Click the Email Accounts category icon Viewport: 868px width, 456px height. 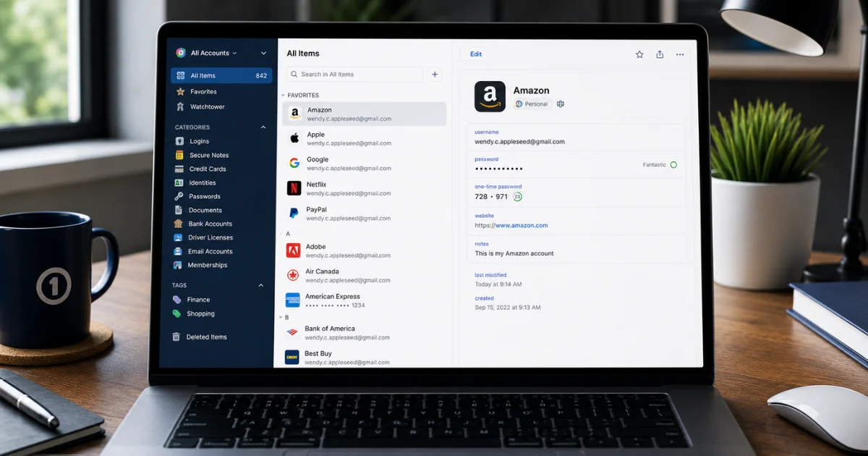pos(178,251)
